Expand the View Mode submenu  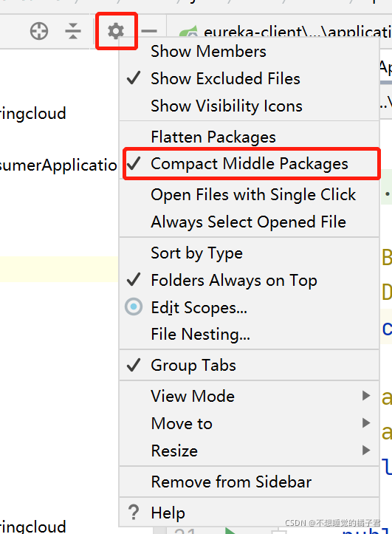(x=249, y=396)
